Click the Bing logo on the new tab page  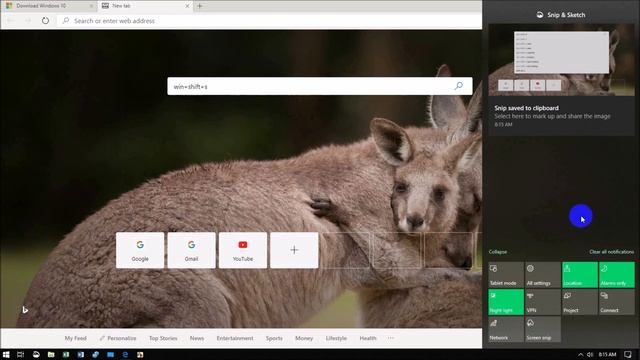tap(25, 310)
